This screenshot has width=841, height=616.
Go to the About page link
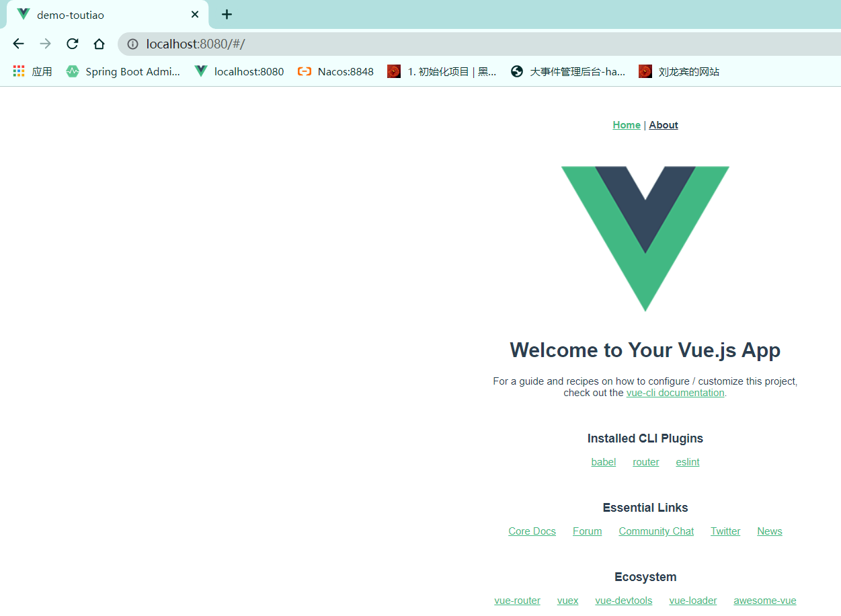(664, 125)
